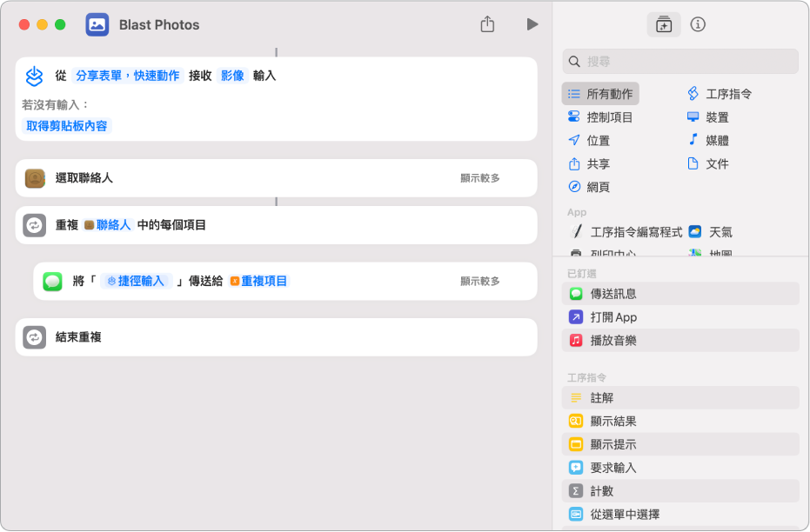The image size is (810, 532).
Task: Click the 影像 input type token
Action: (x=232, y=76)
